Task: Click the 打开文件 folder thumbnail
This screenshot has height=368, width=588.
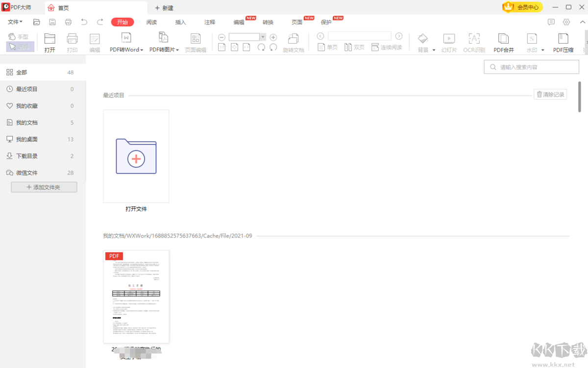Action: pyautogui.click(x=136, y=156)
